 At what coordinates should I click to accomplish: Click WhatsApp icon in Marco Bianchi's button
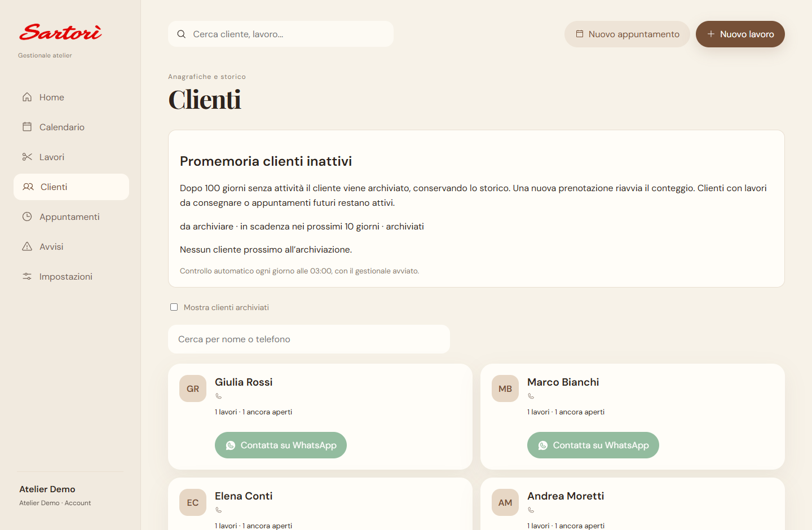[543, 445]
